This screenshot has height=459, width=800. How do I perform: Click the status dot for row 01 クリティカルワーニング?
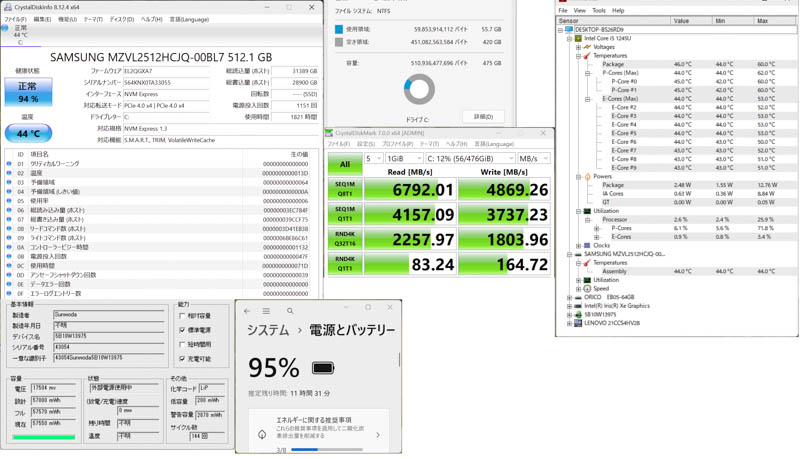(9, 164)
